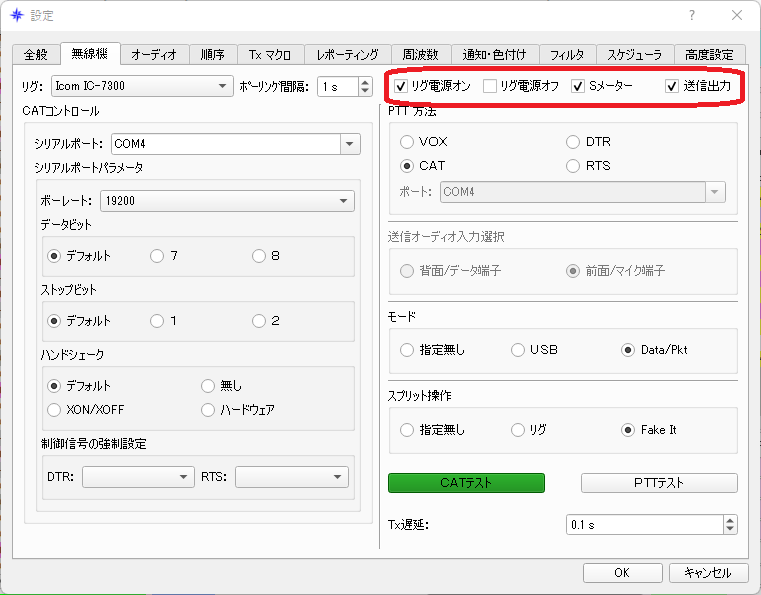The height and width of the screenshot is (595, 761).
Task: Toggle the Sメーター checkbox
Action: 578,86
